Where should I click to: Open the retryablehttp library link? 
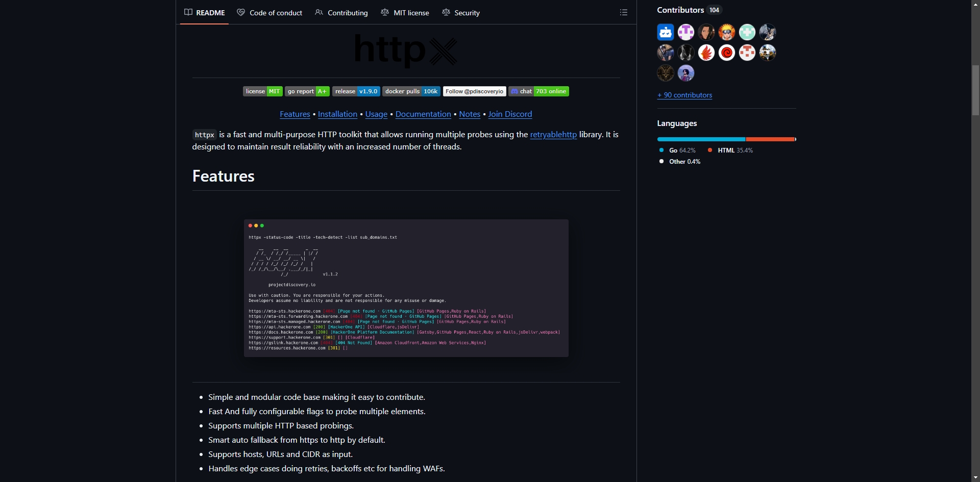pyautogui.click(x=553, y=135)
